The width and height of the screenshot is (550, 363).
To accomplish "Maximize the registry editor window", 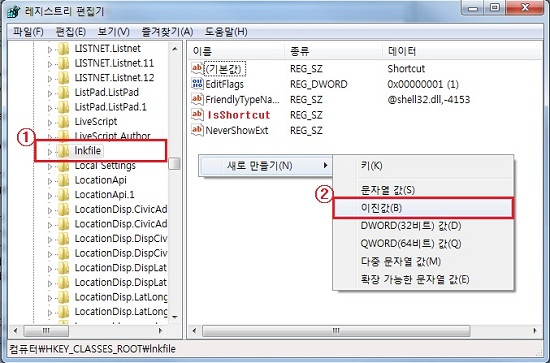I will [x=495, y=8].
